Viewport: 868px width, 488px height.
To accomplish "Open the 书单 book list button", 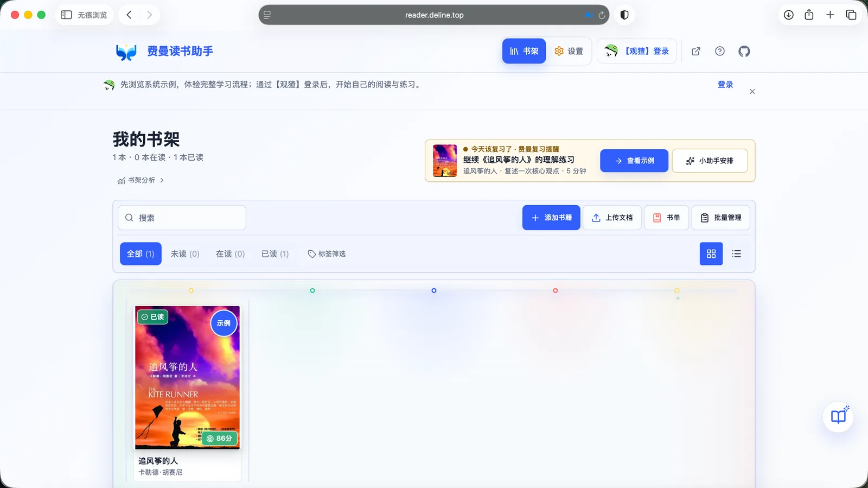I will 666,218.
